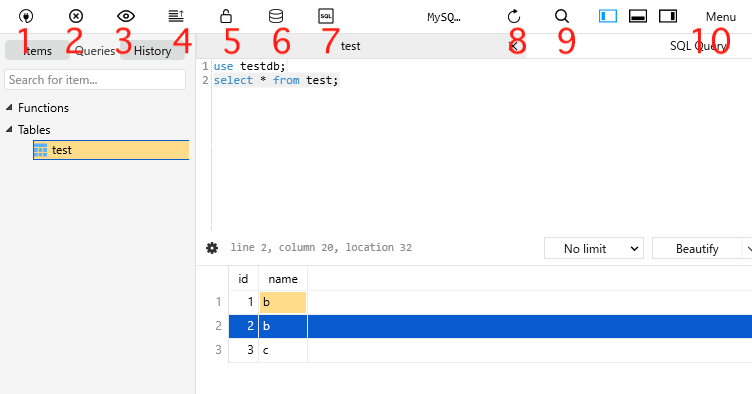Click the name column header
Viewport: 752px width, 394px height.
(283, 278)
